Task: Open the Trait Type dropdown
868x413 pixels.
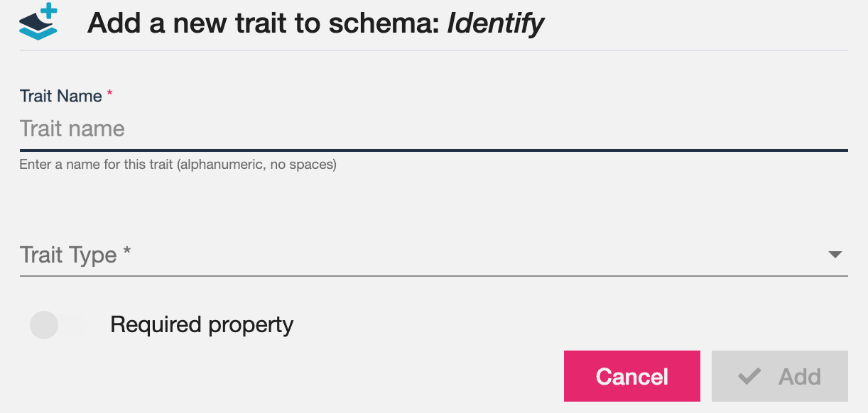Action: [434, 255]
